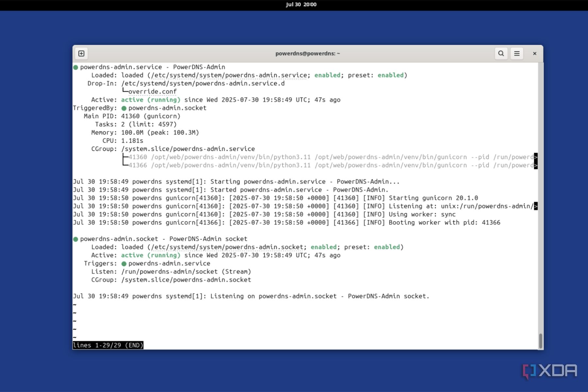
Task: Open the terminal hamburger menu
Action: coord(517,53)
